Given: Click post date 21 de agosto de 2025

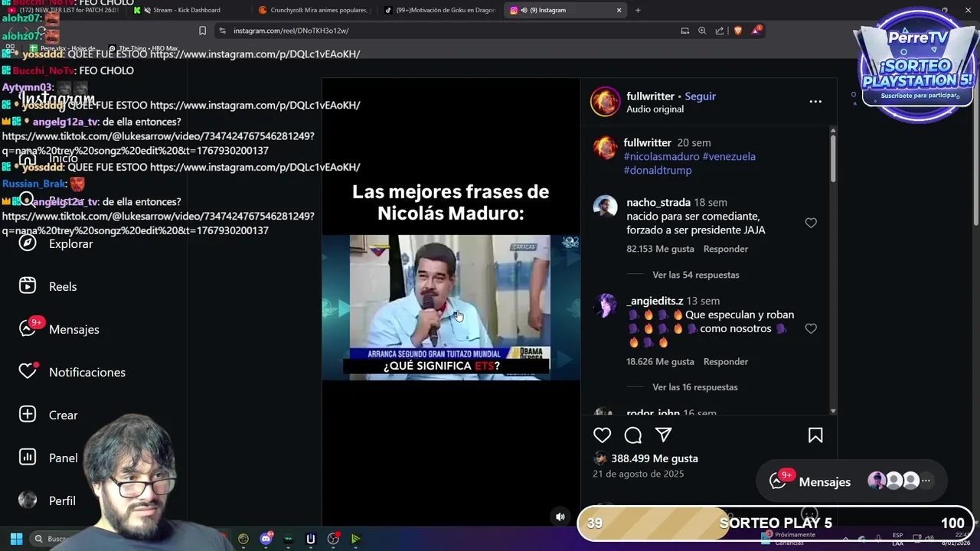Looking at the screenshot, I should [638, 474].
